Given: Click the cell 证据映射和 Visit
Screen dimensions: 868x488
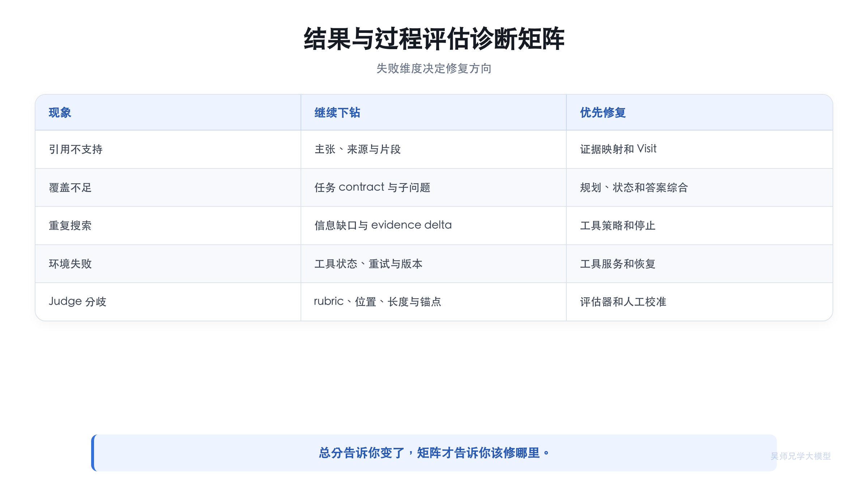Looking at the screenshot, I should click(699, 149).
